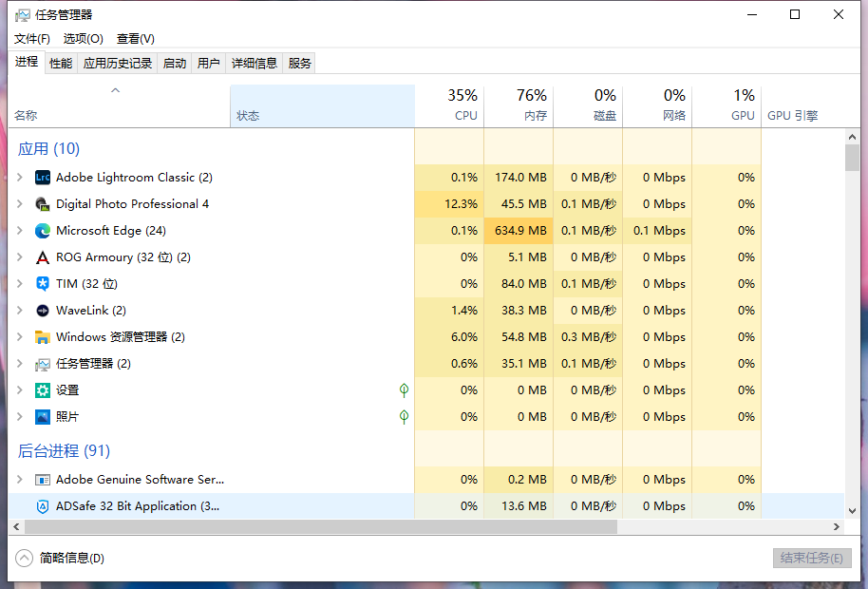
Task: Click the Task Manager title bar icon
Action: click(23, 15)
